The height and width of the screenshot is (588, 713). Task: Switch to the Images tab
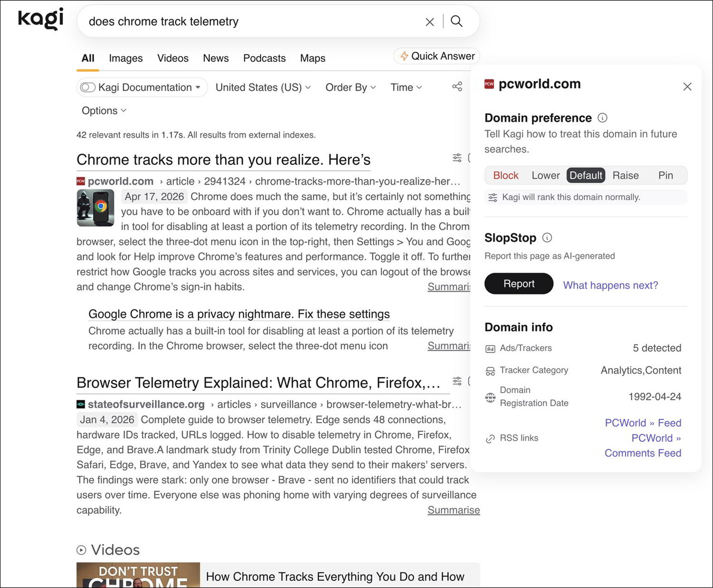tap(126, 58)
